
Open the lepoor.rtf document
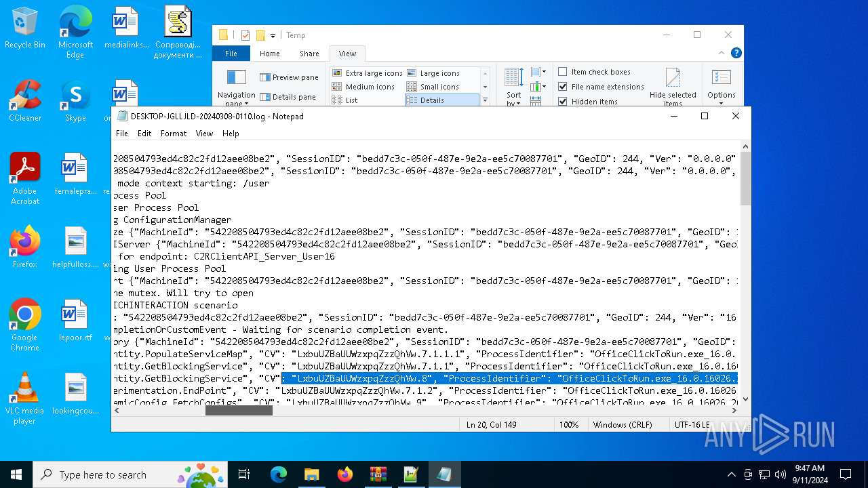[x=75, y=321]
